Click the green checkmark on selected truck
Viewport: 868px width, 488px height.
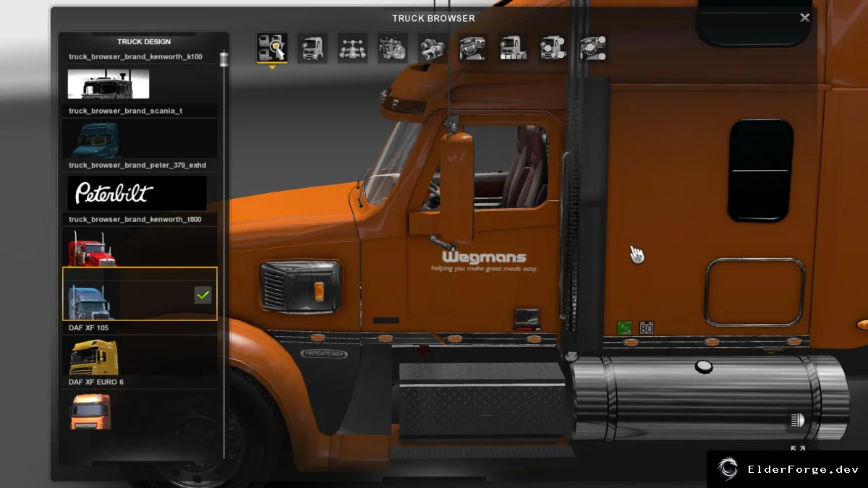coord(203,294)
